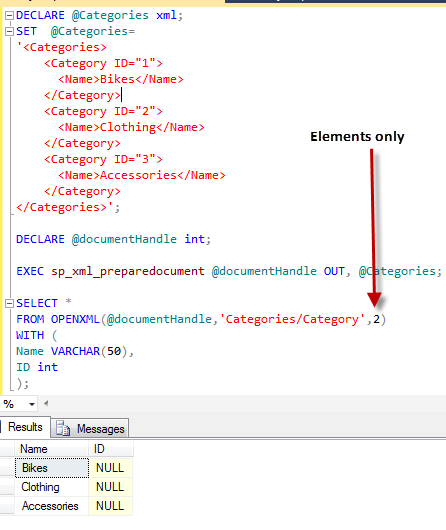Switch to the Results tab
The image size is (446, 530).
[25, 427]
